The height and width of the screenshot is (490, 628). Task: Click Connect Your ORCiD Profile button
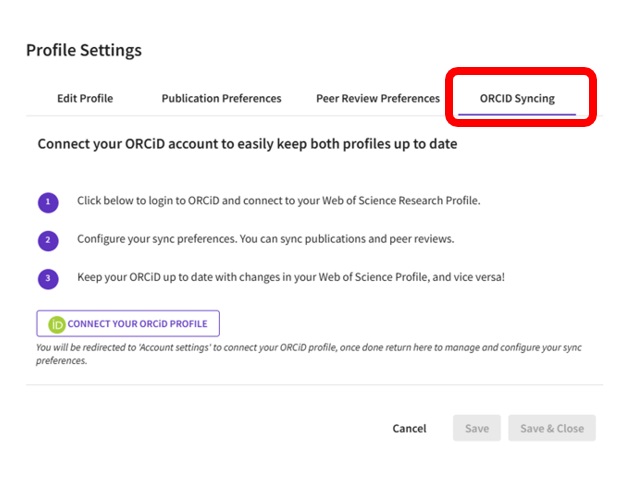click(128, 323)
